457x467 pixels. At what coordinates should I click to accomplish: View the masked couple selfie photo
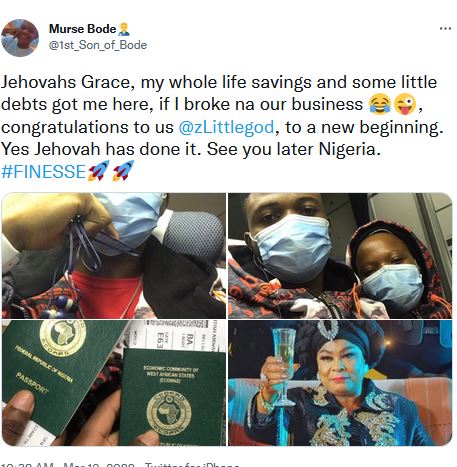coord(340,256)
